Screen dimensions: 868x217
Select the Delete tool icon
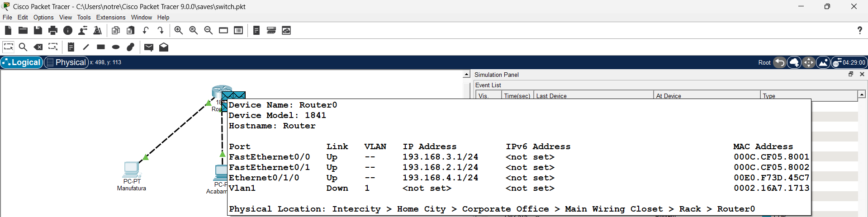[38, 47]
